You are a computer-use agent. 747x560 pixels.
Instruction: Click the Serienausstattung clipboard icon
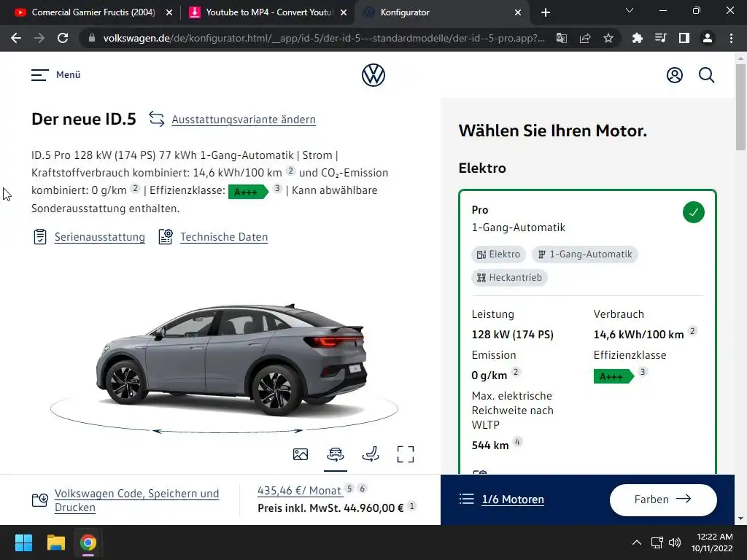tap(40, 237)
